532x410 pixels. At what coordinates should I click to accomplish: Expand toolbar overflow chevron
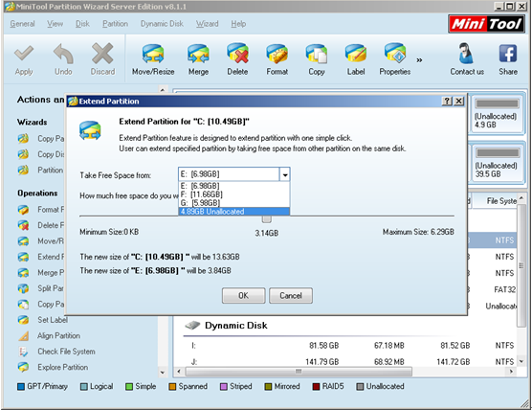[419, 60]
